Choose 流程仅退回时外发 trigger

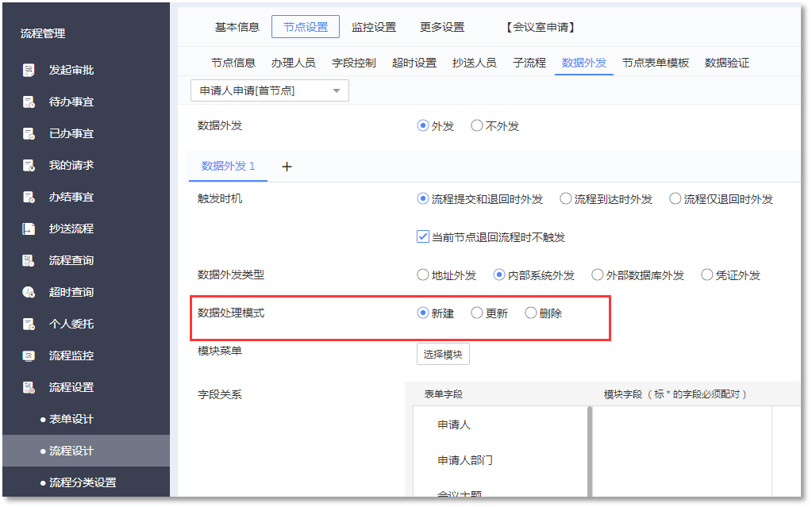coord(675,199)
